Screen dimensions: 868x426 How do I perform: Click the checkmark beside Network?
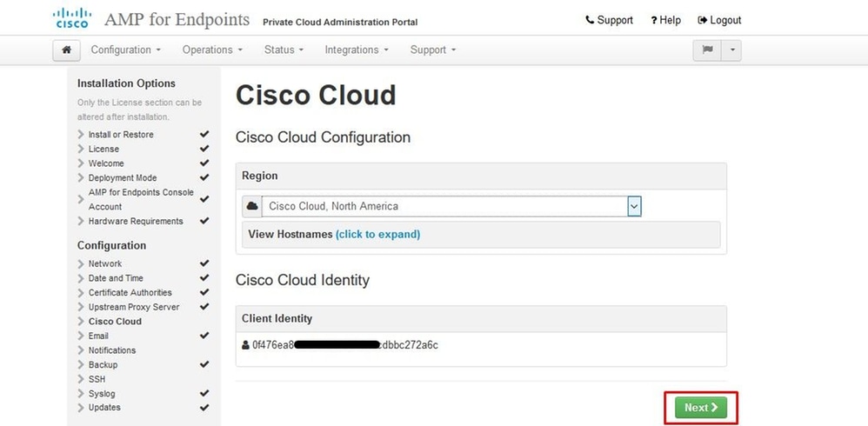click(x=204, y=263)
